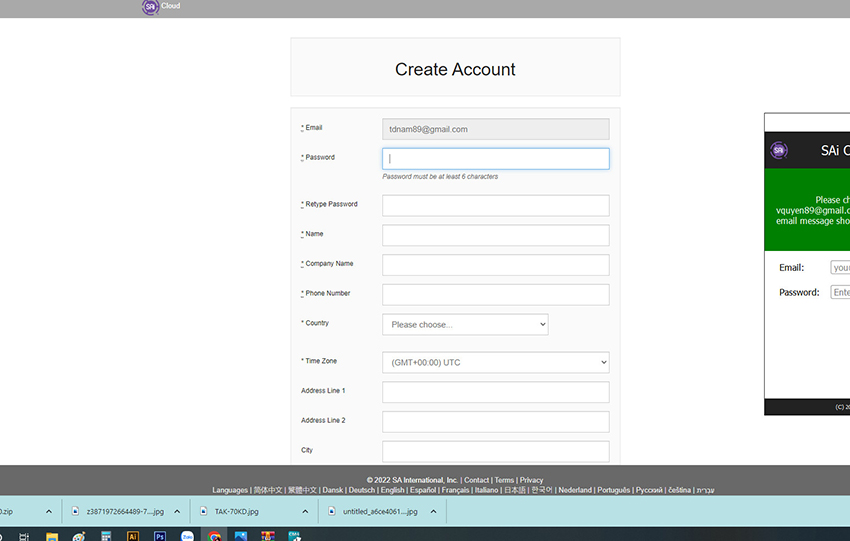Image resolution: width=850 pixels, height=541 pixels.
Task: Open the Time Zone dropdown
Action: tap(495, 362)
